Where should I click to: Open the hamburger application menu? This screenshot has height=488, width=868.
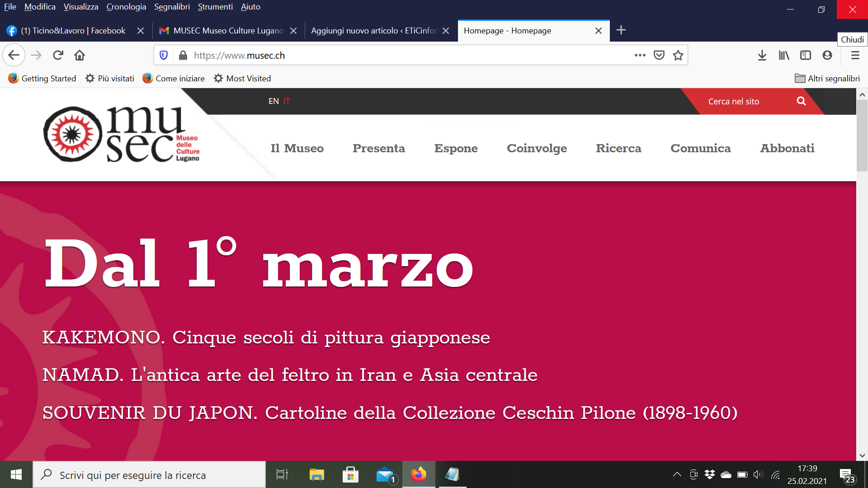(855, 55)
